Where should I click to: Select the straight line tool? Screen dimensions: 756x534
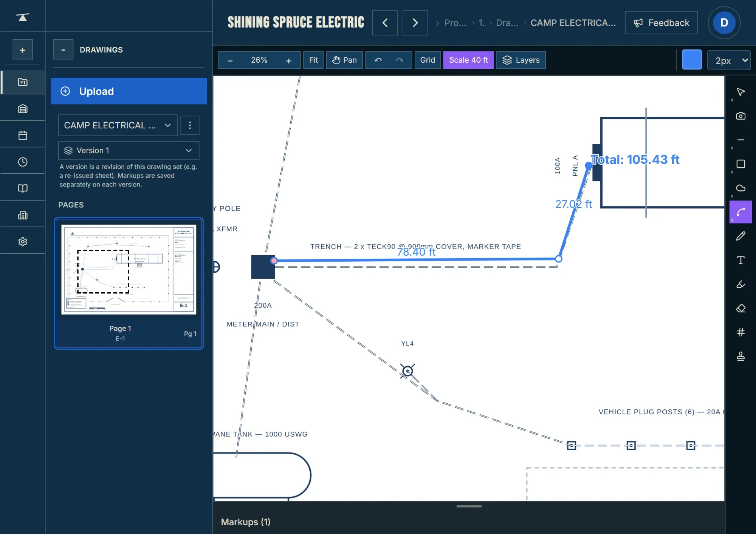pyautogui.click(x=741, y=140)
